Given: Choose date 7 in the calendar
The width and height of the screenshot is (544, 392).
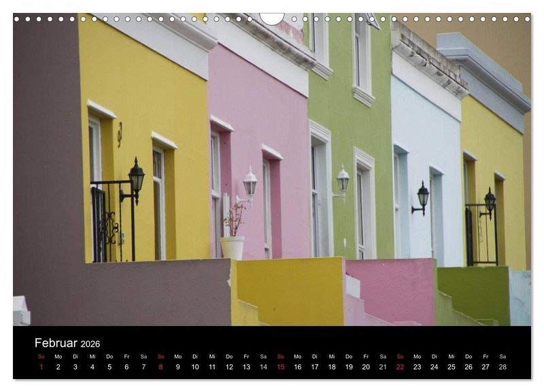Looking at the screenshot, I should (143, 367).
